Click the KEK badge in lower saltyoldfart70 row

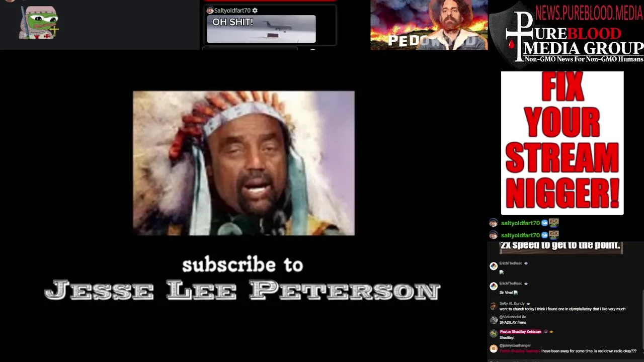coord(554,234)
